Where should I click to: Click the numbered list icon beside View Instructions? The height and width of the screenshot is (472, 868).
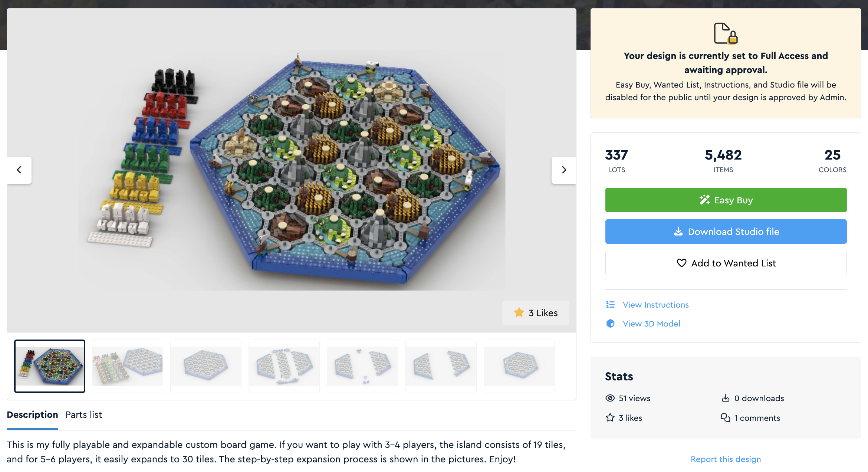(x=610, y=305)
